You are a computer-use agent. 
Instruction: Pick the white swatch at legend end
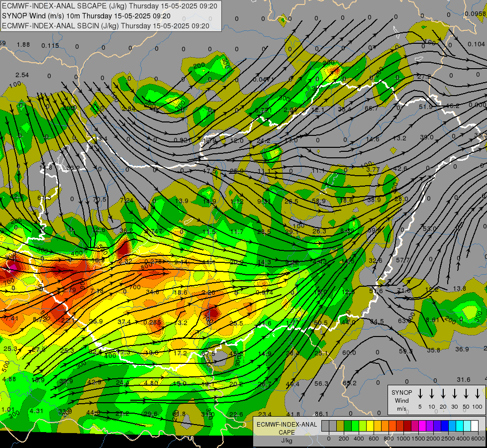click(x=475, y=426)
